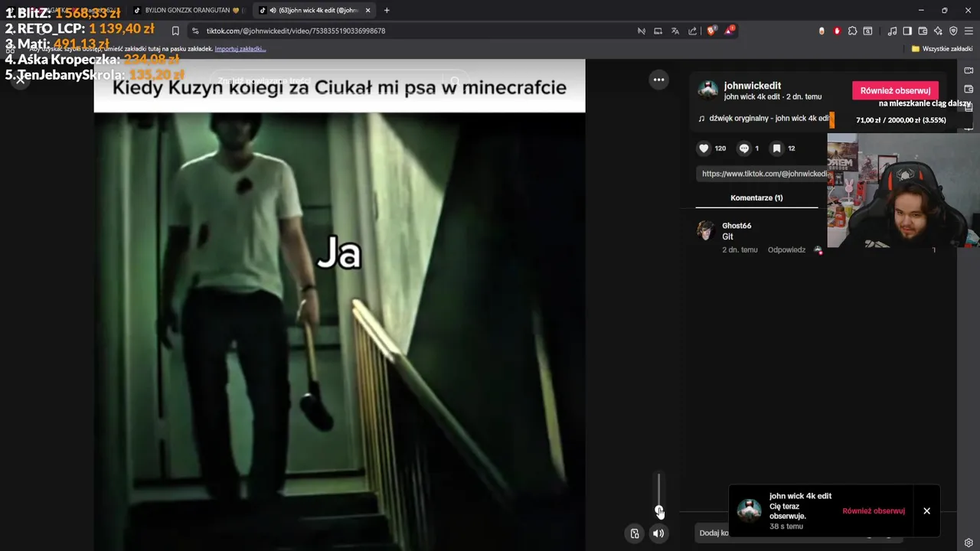Open the red hand blocker extension

click(837, 31)
